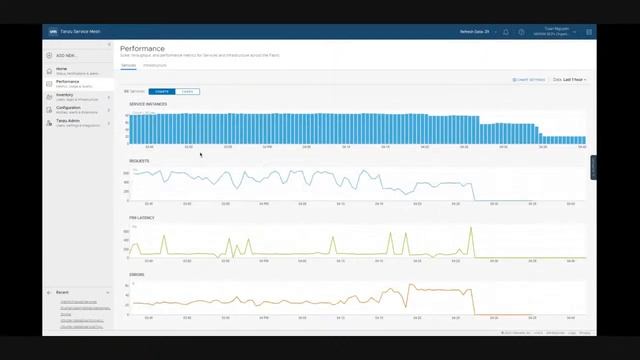Click the Service Instances chart title
Image resolution: width=640 pixels, height=360 pixels.
[148, 104]
